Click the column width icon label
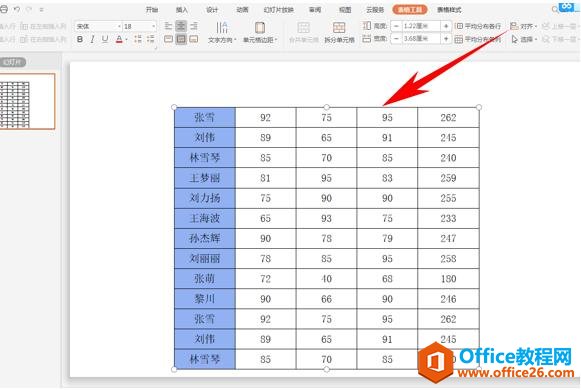 [x=375, y=39]
